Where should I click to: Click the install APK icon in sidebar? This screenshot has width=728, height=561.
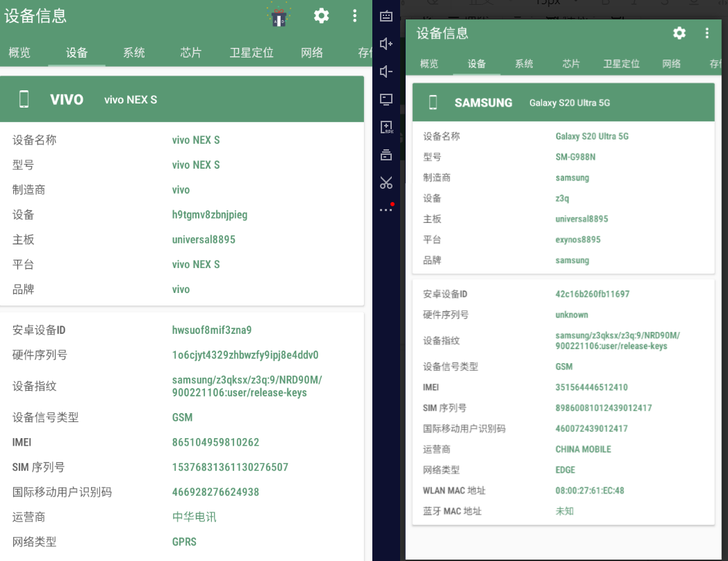[x=386, y=127]
